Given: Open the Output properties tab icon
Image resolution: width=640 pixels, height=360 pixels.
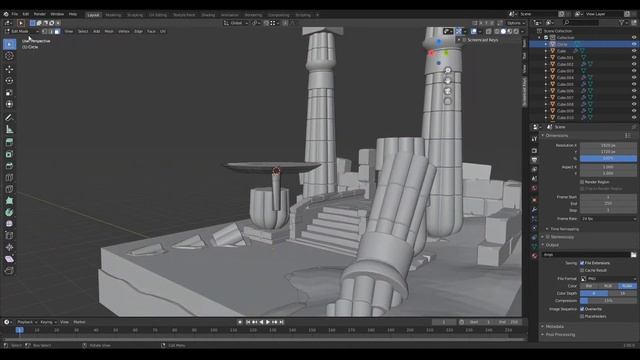Looking at the screenshot, I should point(534,160).
